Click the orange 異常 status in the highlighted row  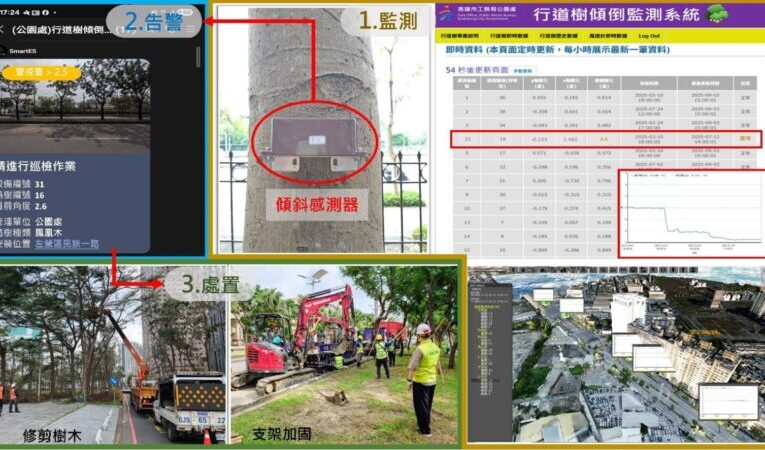click(x=745, y=139)
